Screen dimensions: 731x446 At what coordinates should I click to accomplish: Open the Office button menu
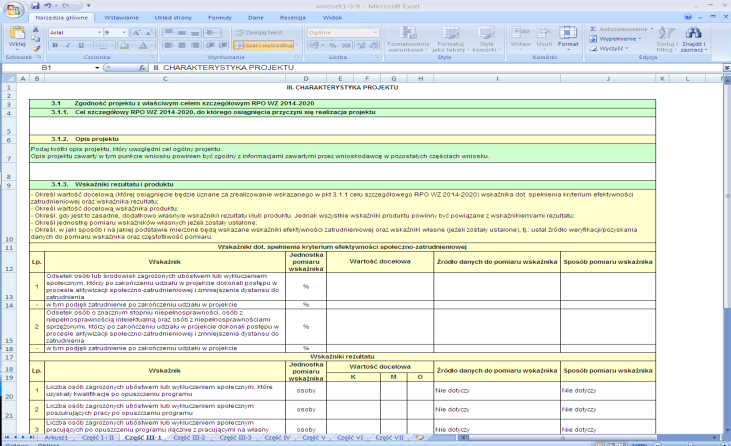13,9
